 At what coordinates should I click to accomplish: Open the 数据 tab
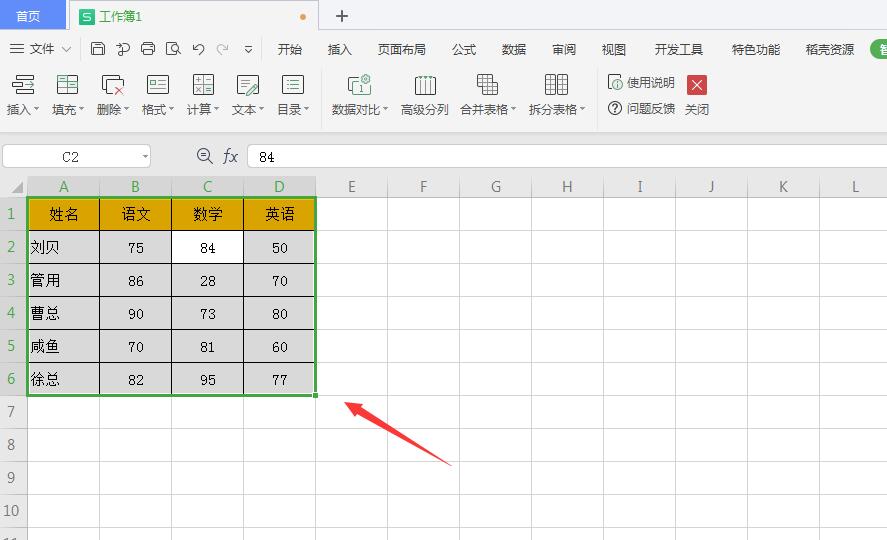click(x=514, y=50)
